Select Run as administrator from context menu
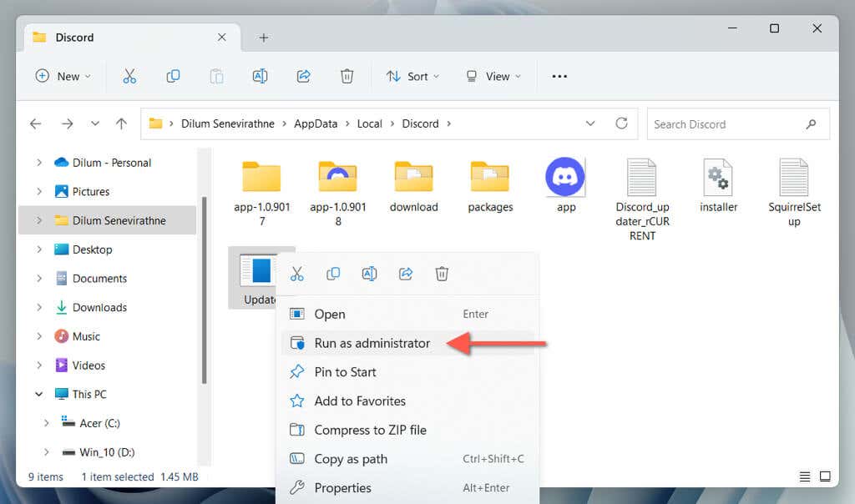855x504 pixels. click(372, 343)
